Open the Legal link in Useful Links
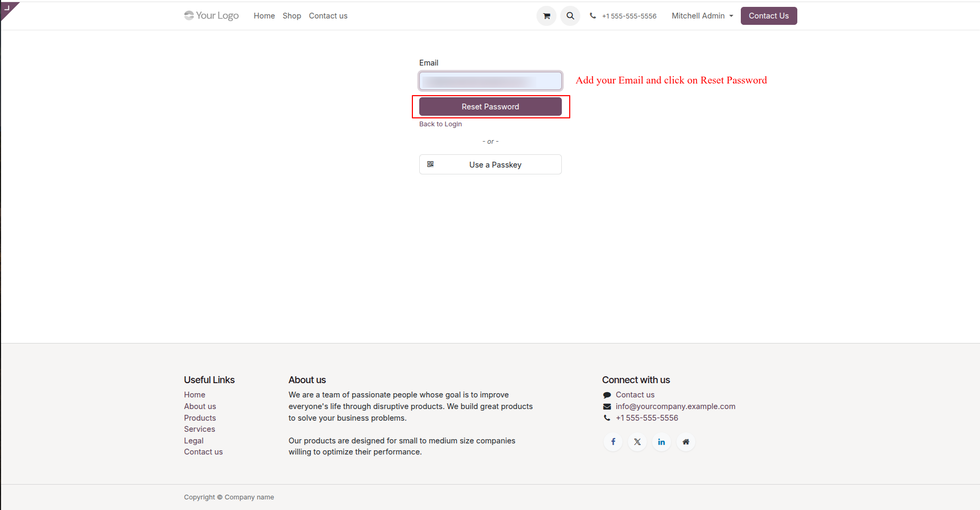This screenshot has height=510, width=980. click(x=194, y=441)
